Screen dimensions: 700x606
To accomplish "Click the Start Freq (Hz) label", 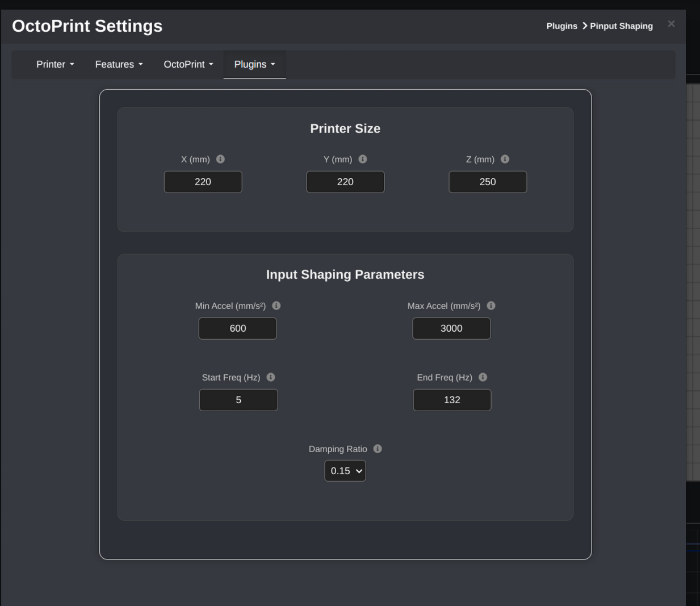I will 231,377.
